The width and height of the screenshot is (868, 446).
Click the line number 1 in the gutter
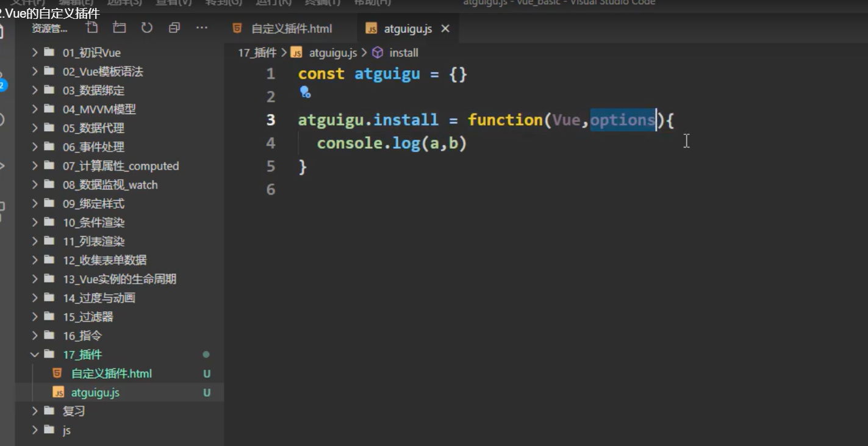pyautogui.click(x=271, y=74)
